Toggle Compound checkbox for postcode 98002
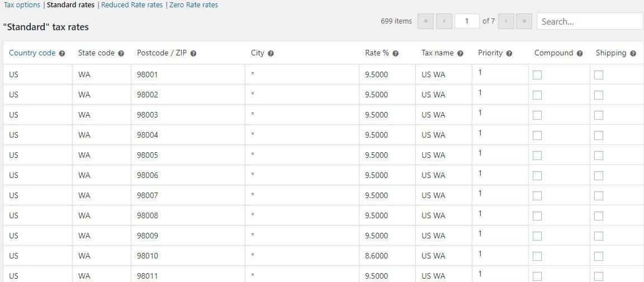Viewport: 644px width, 282px height. tap(537, 95)
